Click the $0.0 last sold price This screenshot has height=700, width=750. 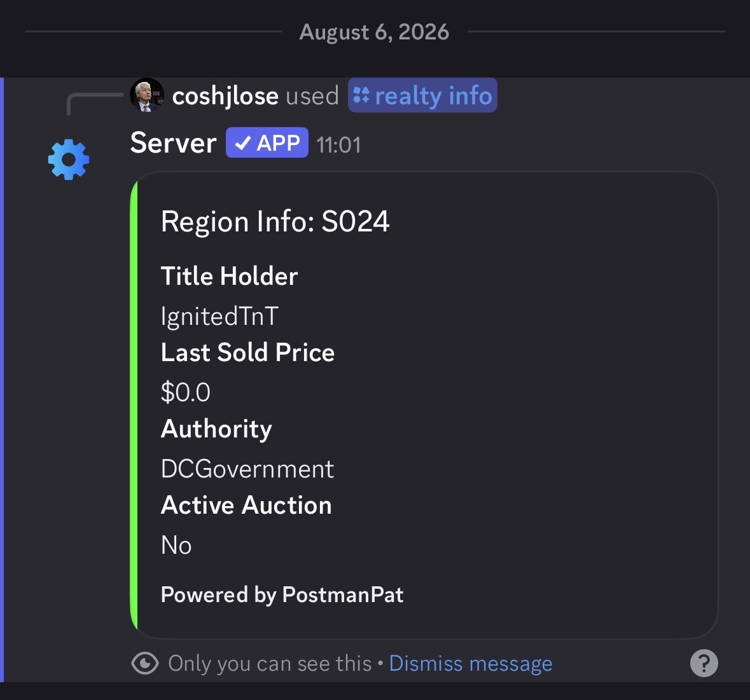click(x=186, y=392)
